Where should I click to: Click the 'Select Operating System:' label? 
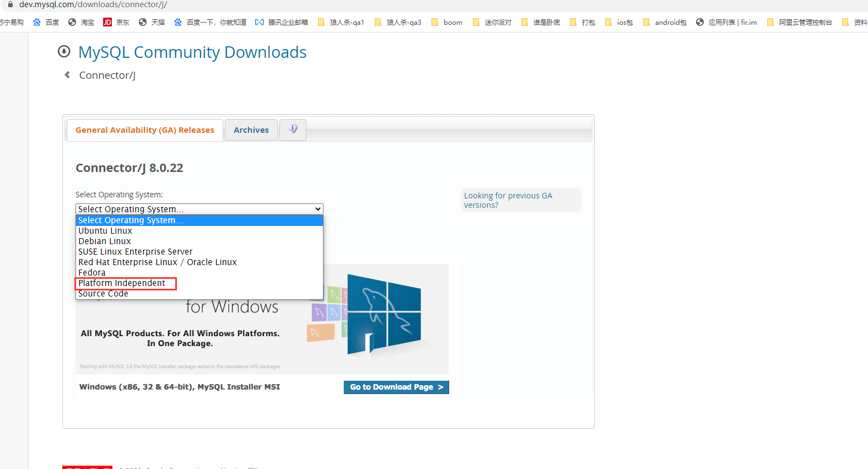[x=119, y=195]
